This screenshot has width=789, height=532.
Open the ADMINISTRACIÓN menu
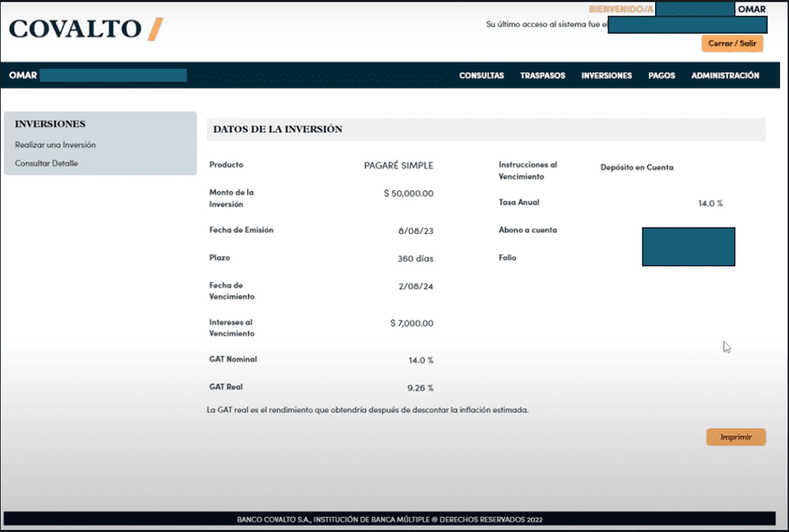[x=725, y=76]
